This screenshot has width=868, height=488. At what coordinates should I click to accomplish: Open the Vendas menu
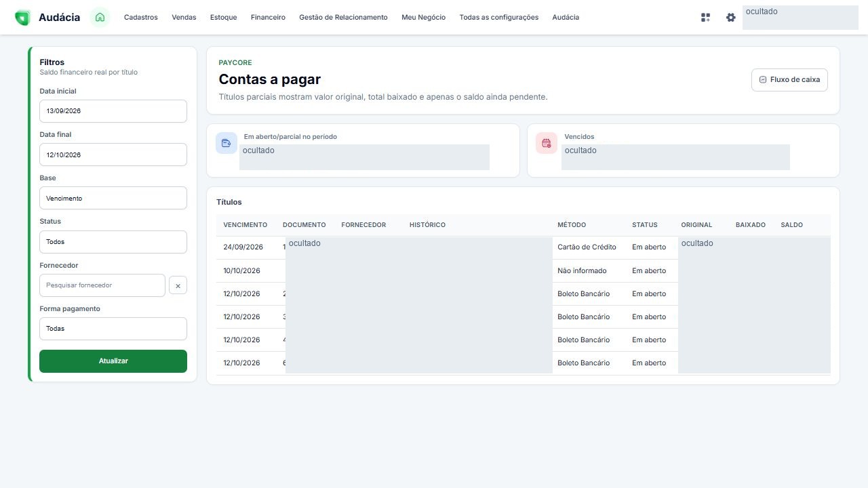[184, 18]
